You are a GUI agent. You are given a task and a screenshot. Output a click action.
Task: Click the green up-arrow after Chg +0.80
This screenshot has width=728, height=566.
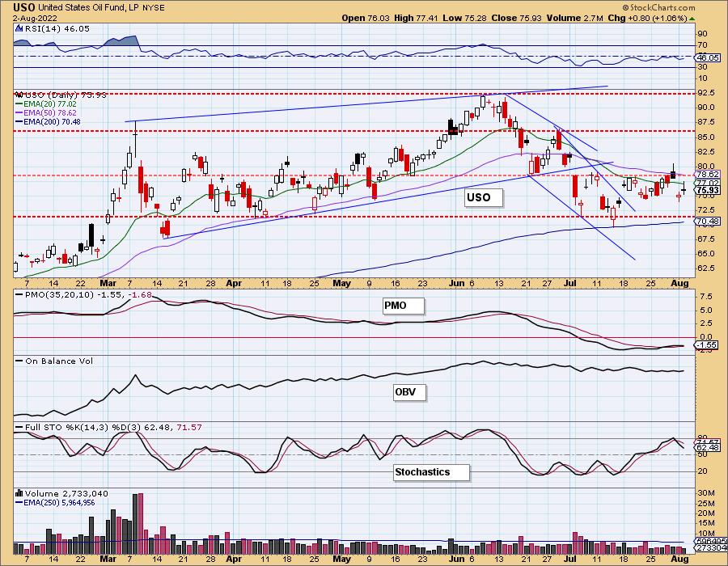pyautogui.click(x=692, y=19)
